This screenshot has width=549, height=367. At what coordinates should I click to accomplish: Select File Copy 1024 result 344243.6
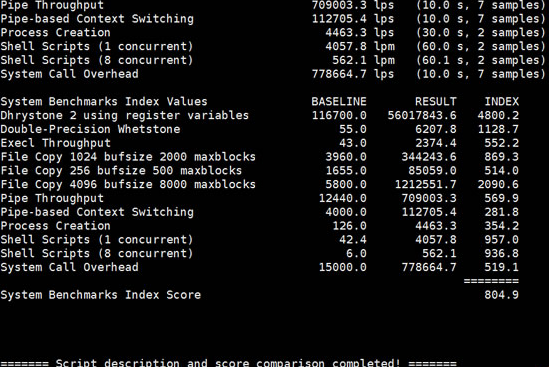429,157
